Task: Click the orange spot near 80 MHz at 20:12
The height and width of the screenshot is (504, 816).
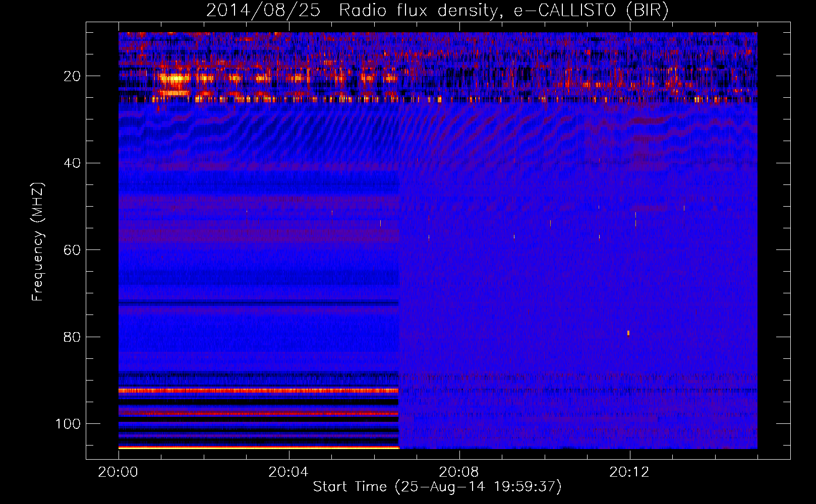Action: coord(628,333)
